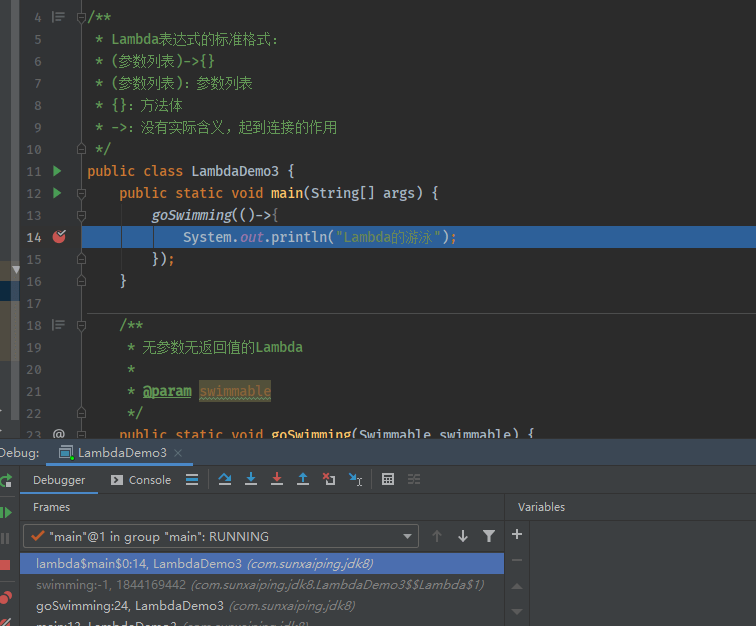The image size is (756, 626).
Task: Switch to the Console tab
Action: click(141, 480)
